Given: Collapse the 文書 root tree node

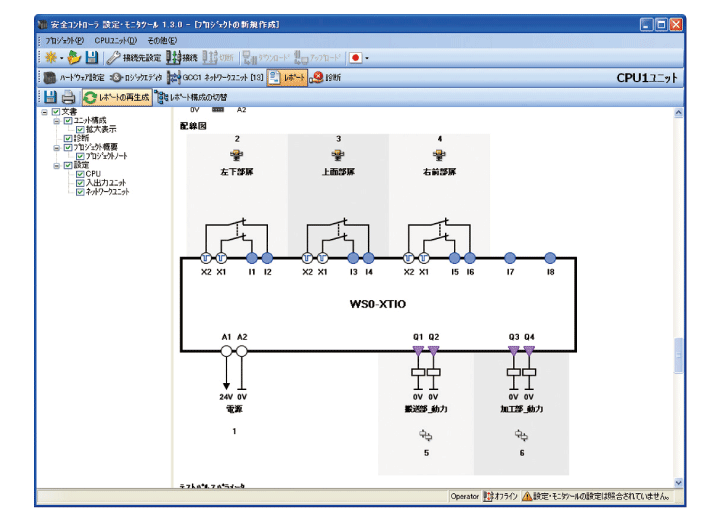Looking at the screenshot, I should coord(44,111).
